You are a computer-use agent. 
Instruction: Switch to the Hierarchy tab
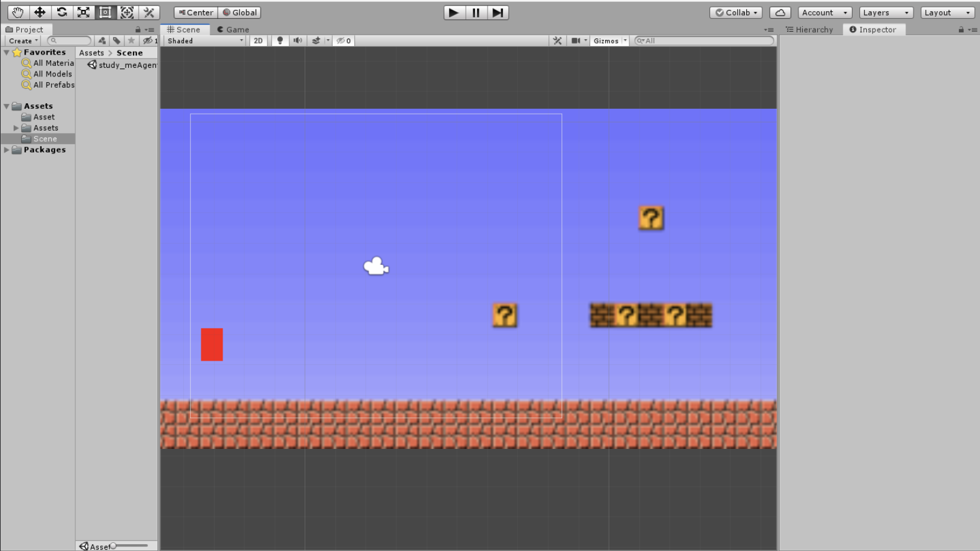[809, 29]
